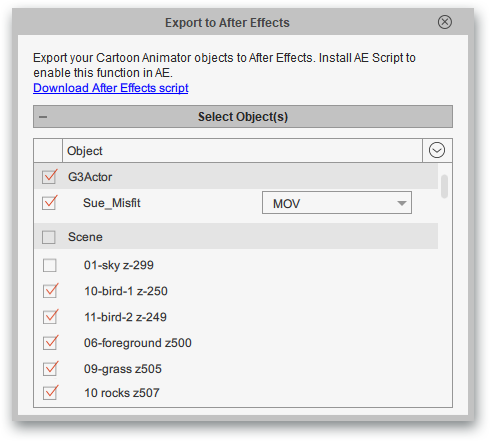Uncheck 06-foreground z500
The image size is (490, 441).
[50, 343]
